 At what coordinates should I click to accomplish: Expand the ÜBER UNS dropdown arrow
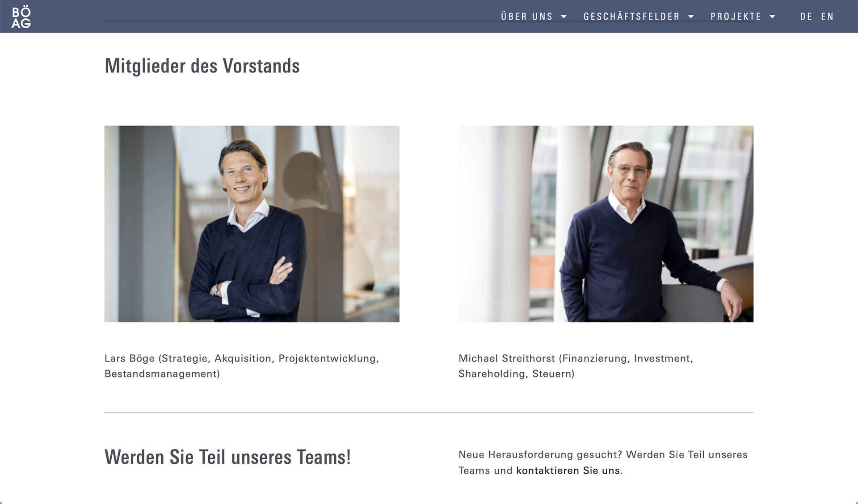tap(564, 17)
